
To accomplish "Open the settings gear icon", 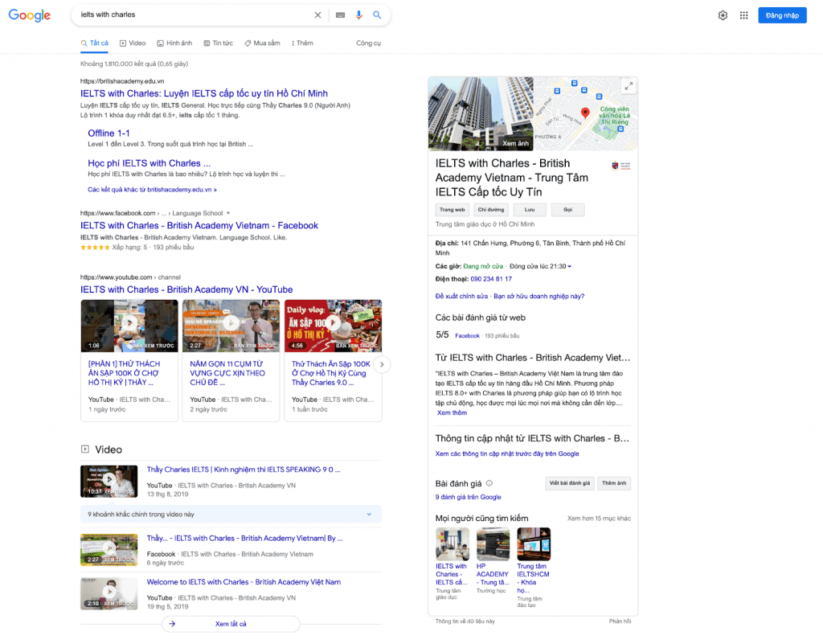I will pos(723,15).
